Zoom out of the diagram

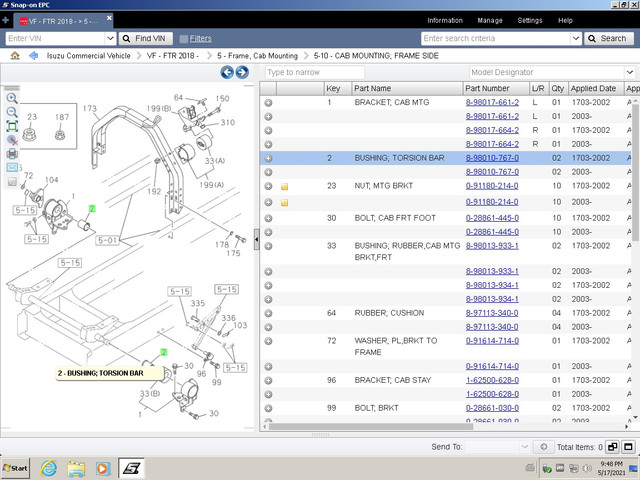[12, 112]
